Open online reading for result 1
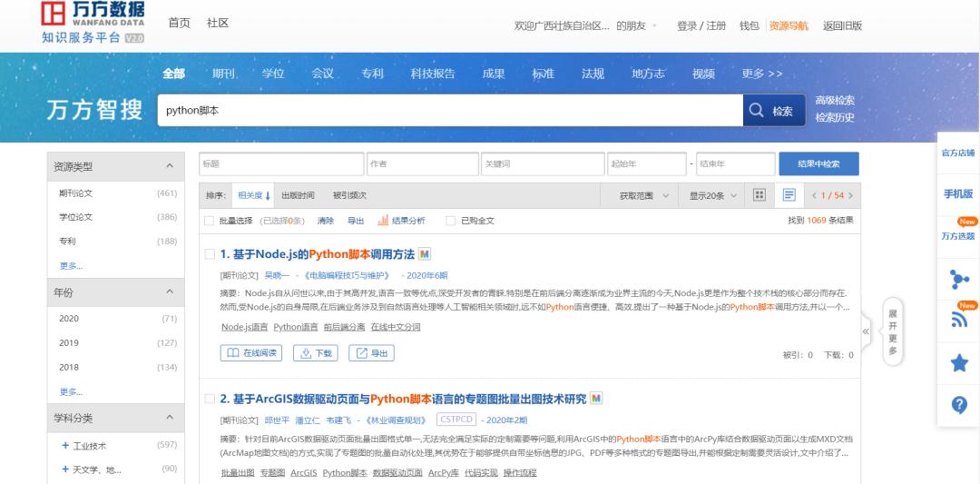Image resolution: width=980 pixels, height=484 pixels. 251,353
